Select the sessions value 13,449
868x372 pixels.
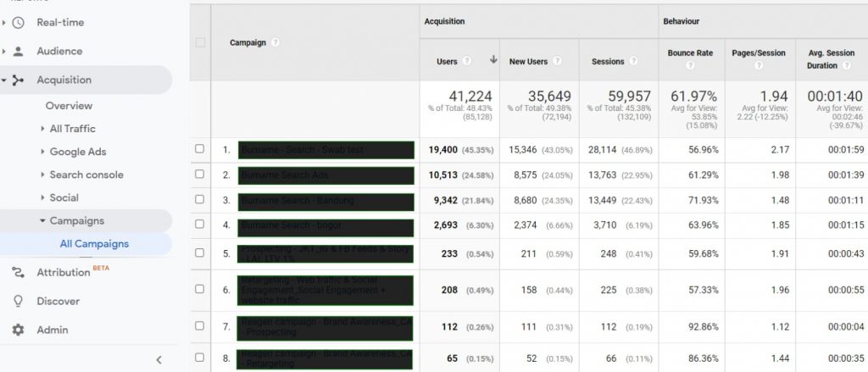[602, 200]
